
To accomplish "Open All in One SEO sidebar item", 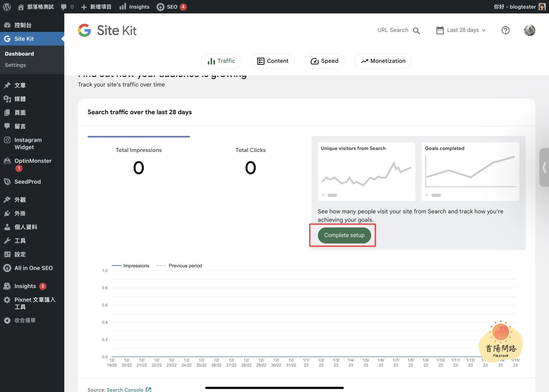I will point(33,268).
